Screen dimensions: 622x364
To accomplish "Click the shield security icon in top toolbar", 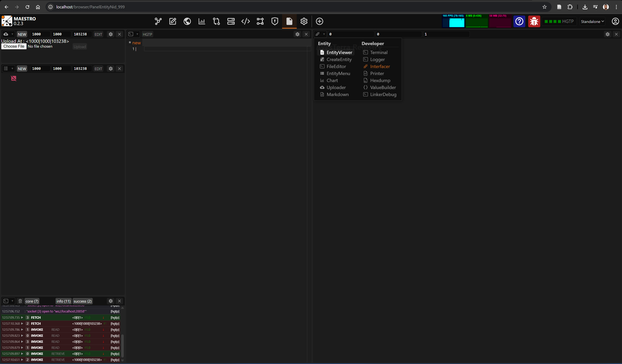I will point(275,21).
